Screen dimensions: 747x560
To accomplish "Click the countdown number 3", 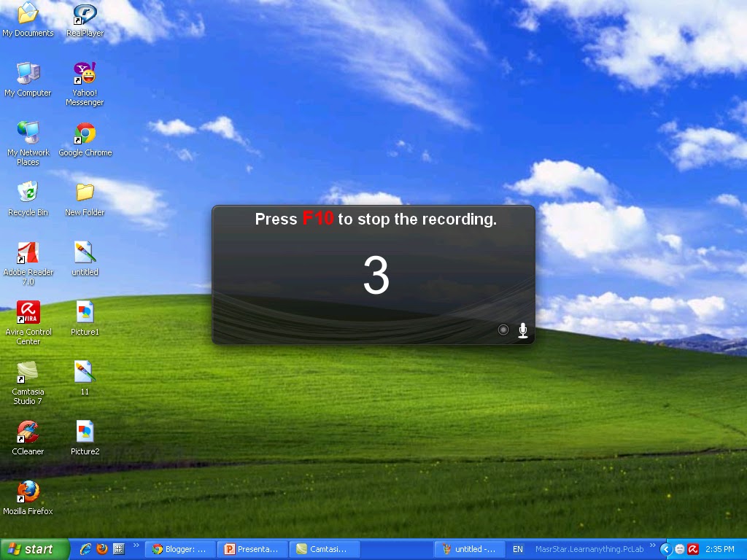I will point(376,275).
